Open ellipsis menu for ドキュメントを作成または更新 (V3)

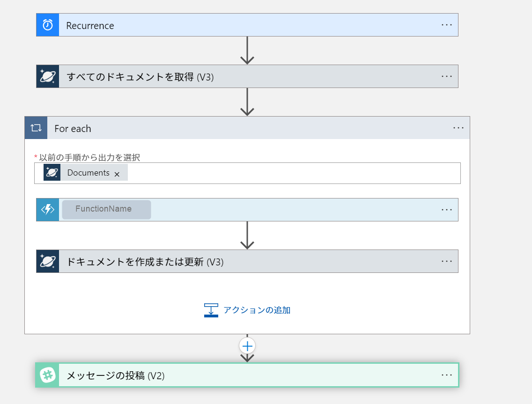447,261
